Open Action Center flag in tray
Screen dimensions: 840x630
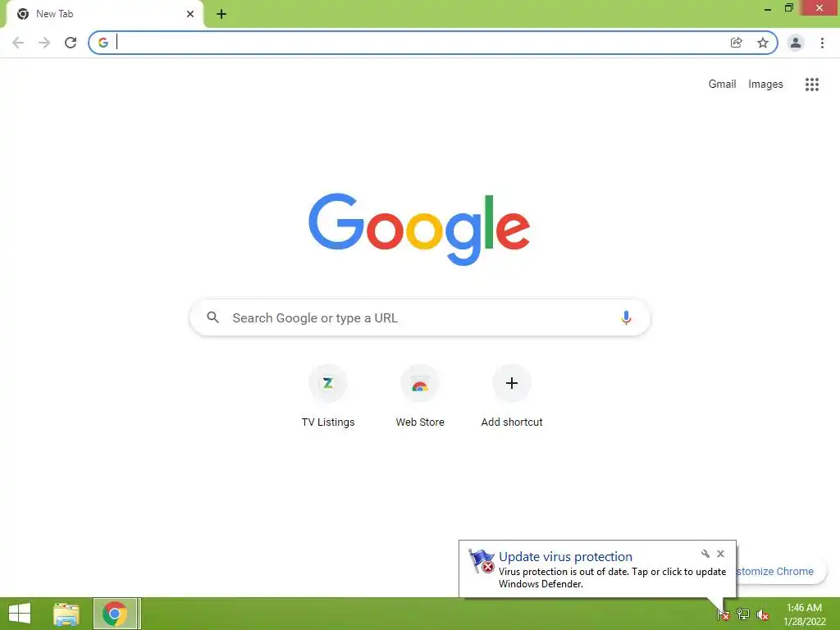(723, 614)
